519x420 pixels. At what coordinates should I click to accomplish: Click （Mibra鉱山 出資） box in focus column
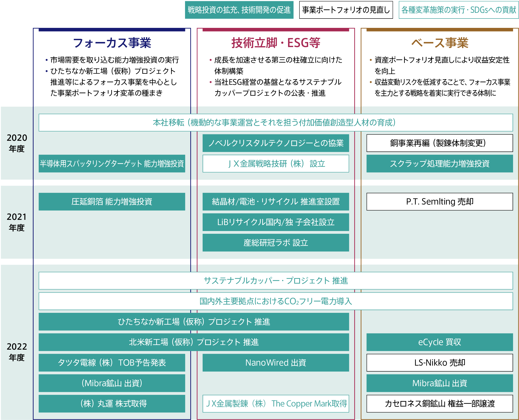pyautogui.click(x=112, y=383)
